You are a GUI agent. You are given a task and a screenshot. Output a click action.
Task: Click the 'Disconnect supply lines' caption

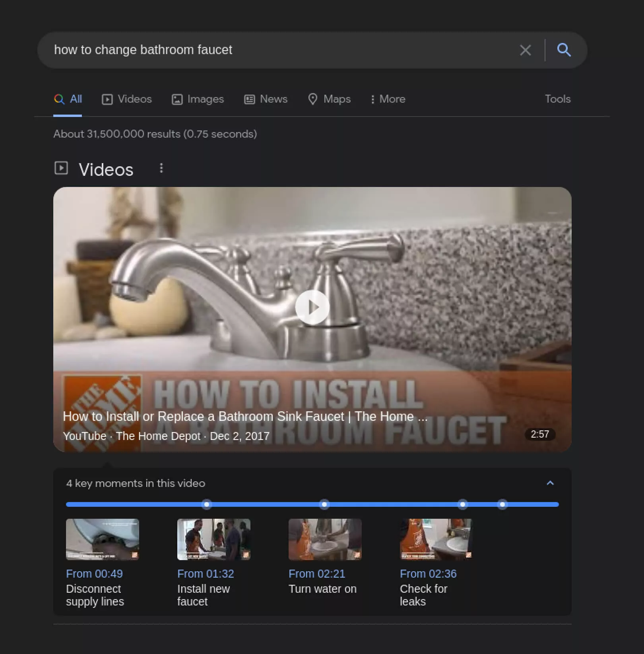click(95, 595)
